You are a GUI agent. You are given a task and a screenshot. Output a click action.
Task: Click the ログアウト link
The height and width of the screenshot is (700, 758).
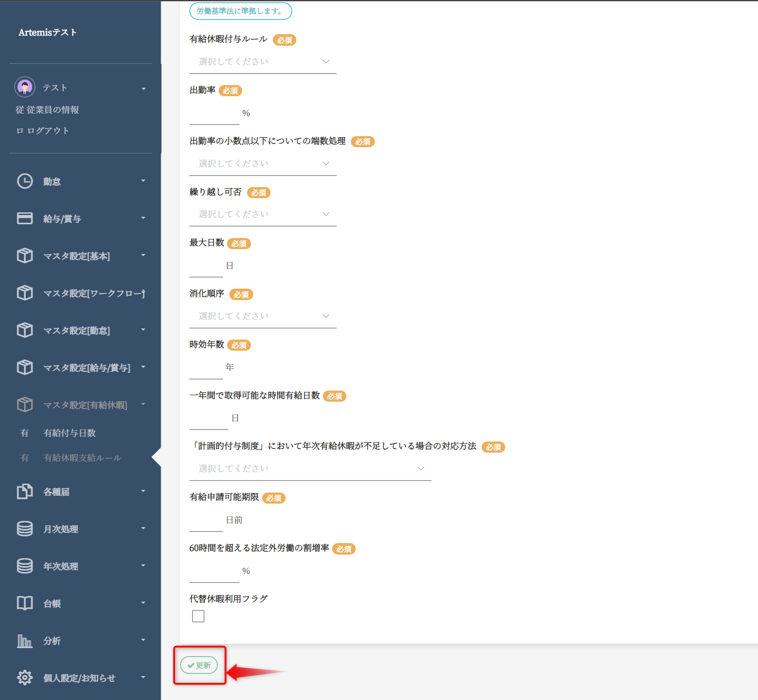[x=48, y=131]
